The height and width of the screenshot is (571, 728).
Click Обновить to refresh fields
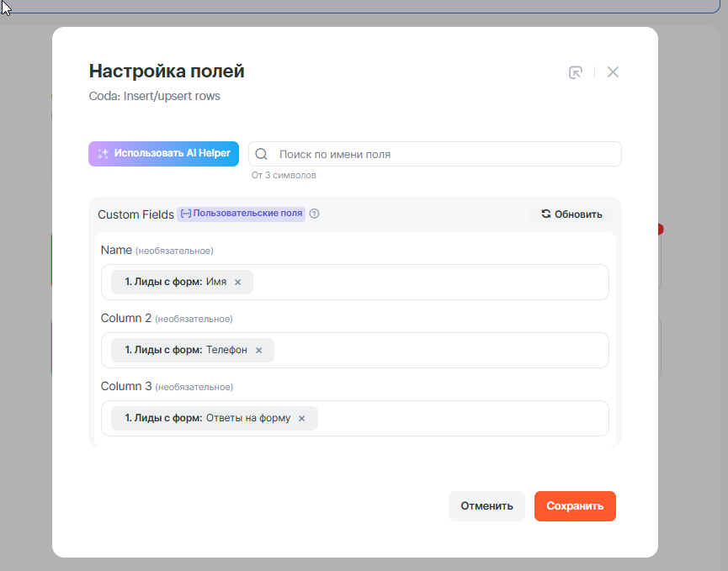[x=571, y=214]
